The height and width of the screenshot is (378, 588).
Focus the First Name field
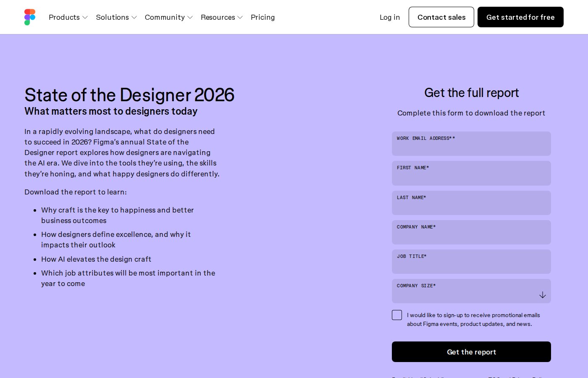(471, 173)
